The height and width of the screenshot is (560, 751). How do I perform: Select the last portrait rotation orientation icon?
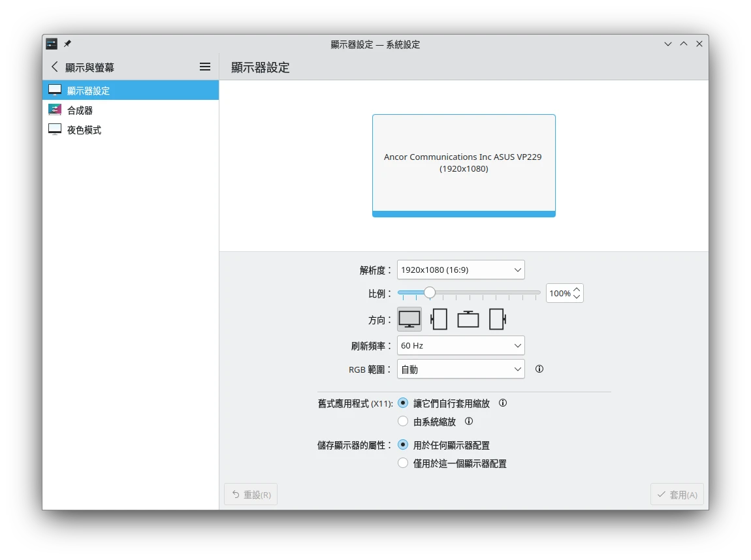point(498,319)
